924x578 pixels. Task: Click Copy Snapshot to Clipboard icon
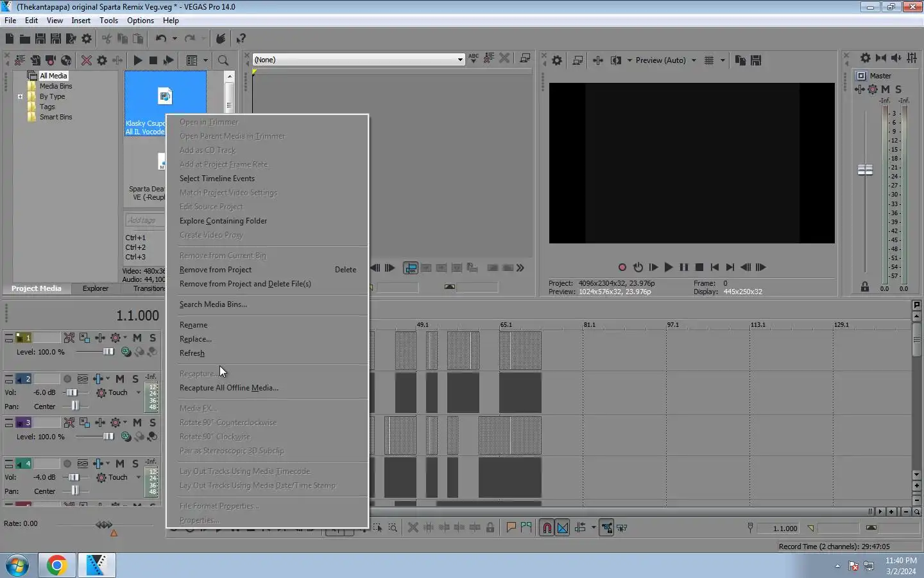pos(740,60)
